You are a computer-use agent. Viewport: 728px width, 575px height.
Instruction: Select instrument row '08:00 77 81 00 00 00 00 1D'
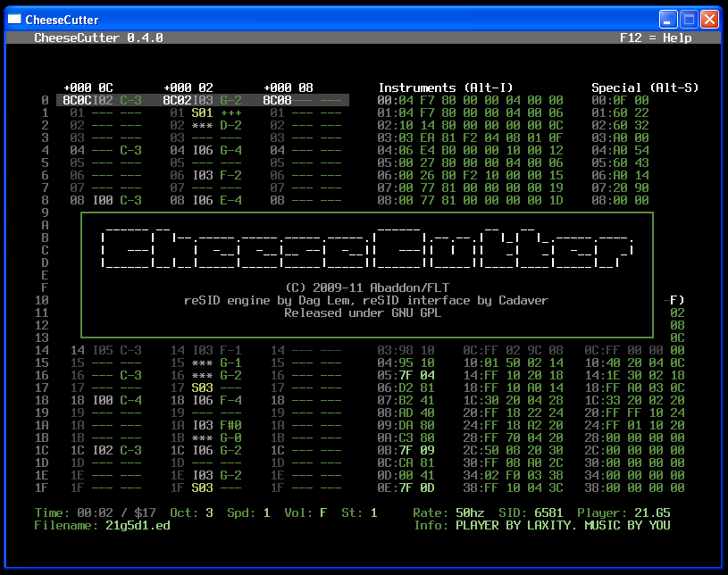coord(471,201)
